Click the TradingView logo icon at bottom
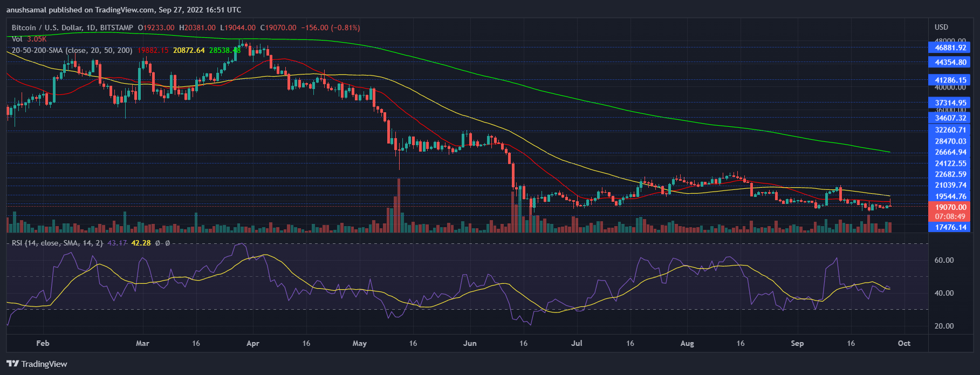The width and height of the screenshot is (980, 375). pos(12,364)
